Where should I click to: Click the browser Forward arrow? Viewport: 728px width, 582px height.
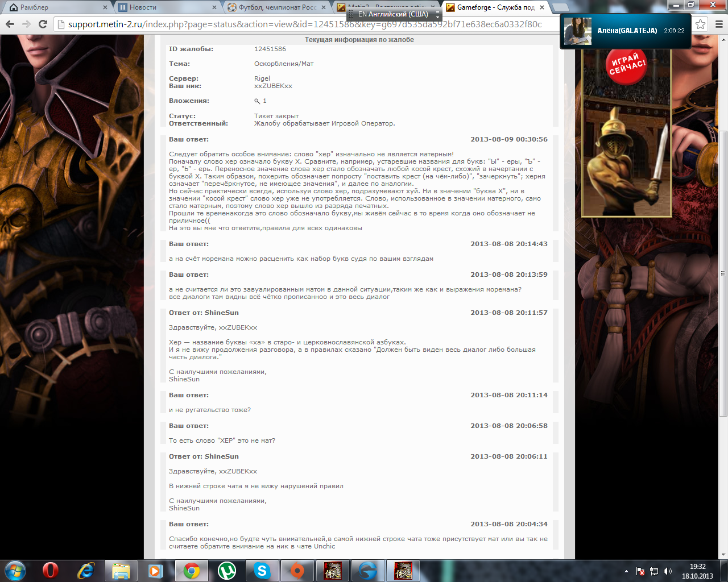click(x=26, y=24)
